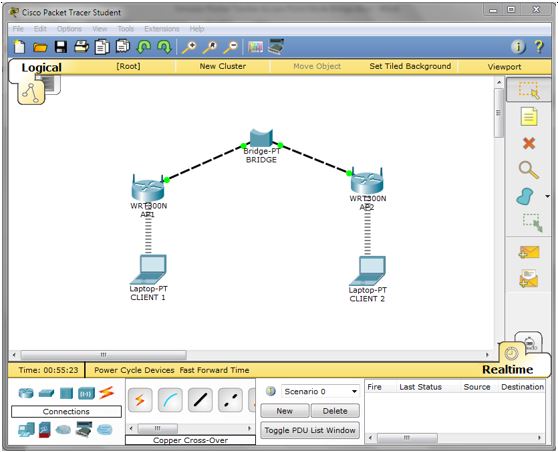Screen dimensions: 558x452
Task: Select End Devices category
Action: pos(26,429)
